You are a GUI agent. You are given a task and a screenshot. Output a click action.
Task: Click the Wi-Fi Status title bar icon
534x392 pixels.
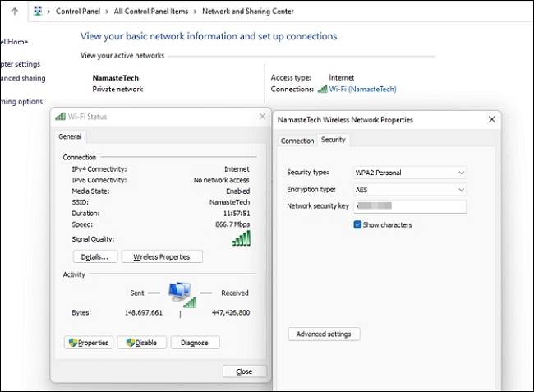[x=60, y=117]
